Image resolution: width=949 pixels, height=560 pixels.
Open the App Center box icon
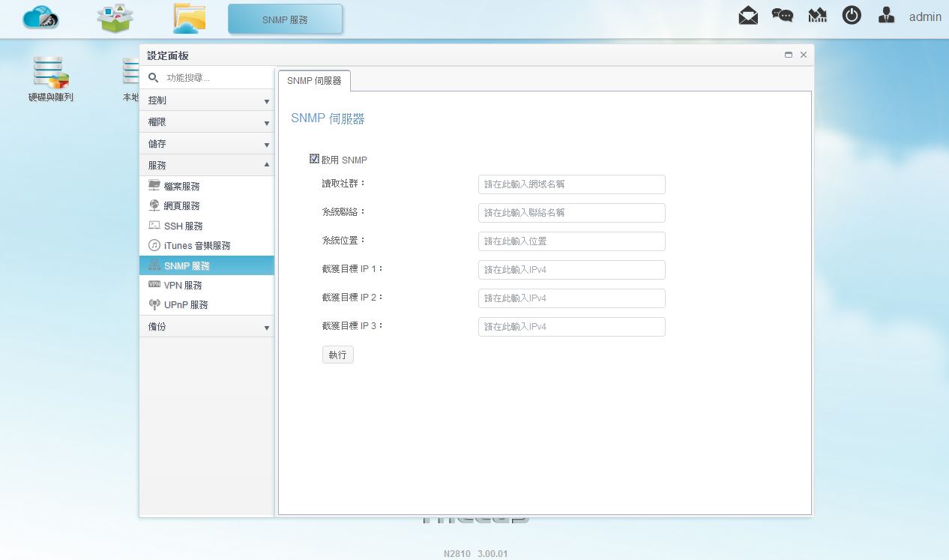[115, 19]
